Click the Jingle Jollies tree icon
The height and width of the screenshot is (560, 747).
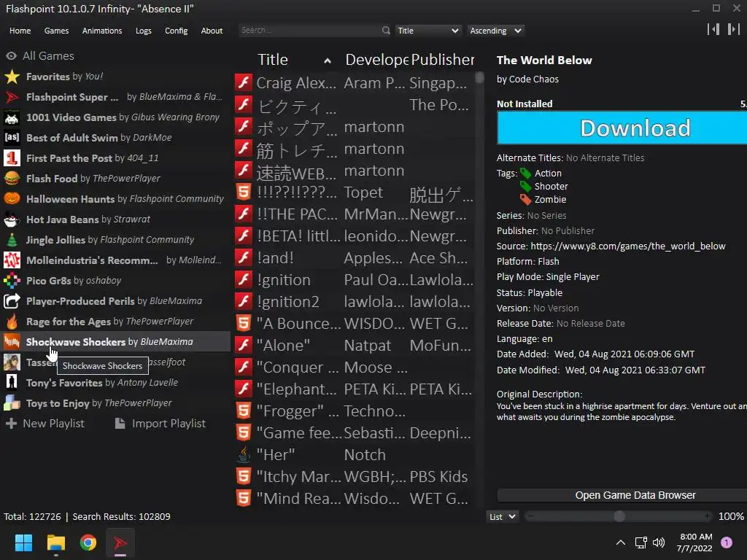click(x=12, y=240)
